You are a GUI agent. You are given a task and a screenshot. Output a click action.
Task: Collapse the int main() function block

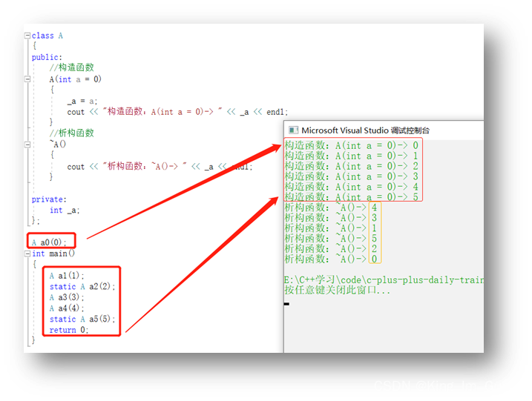27,253
